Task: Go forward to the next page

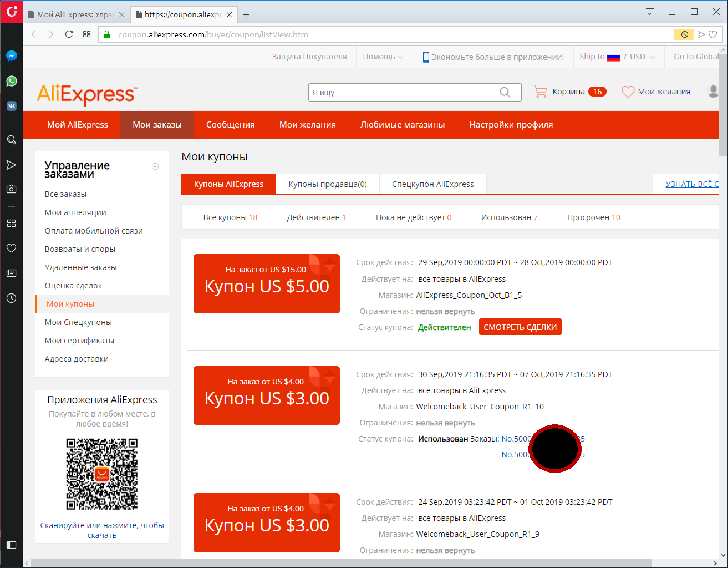Action: [x=51, y=34]
